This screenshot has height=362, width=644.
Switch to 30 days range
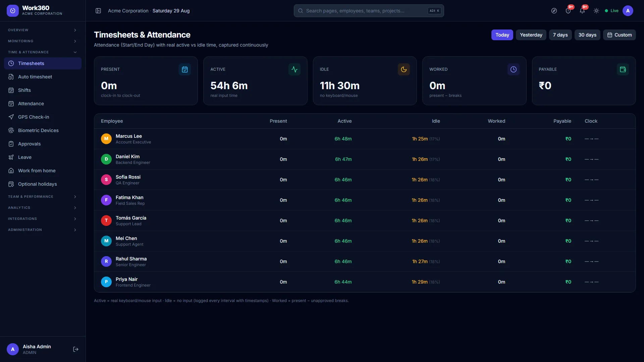(x=587, y=35)
